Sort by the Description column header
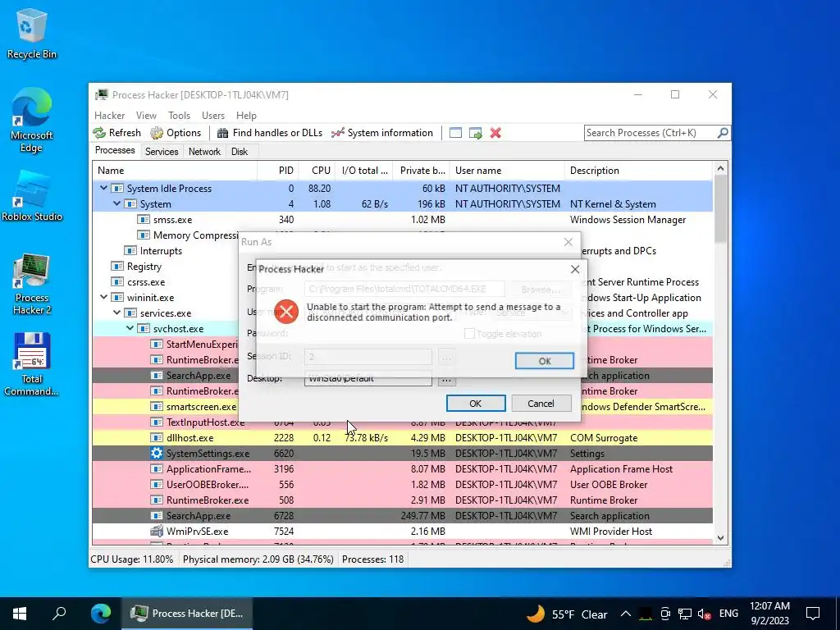Screen dimensions: 840x630 tap(638, 171)
